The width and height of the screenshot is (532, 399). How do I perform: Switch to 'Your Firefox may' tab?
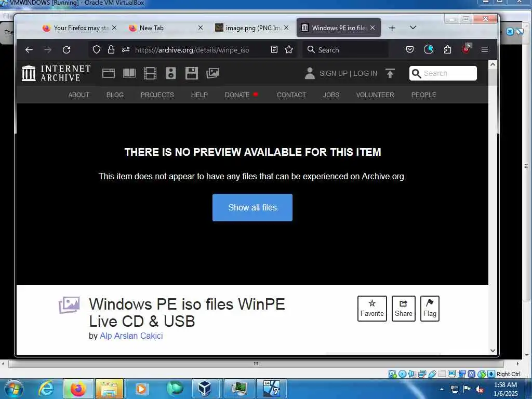click(79, 28)
